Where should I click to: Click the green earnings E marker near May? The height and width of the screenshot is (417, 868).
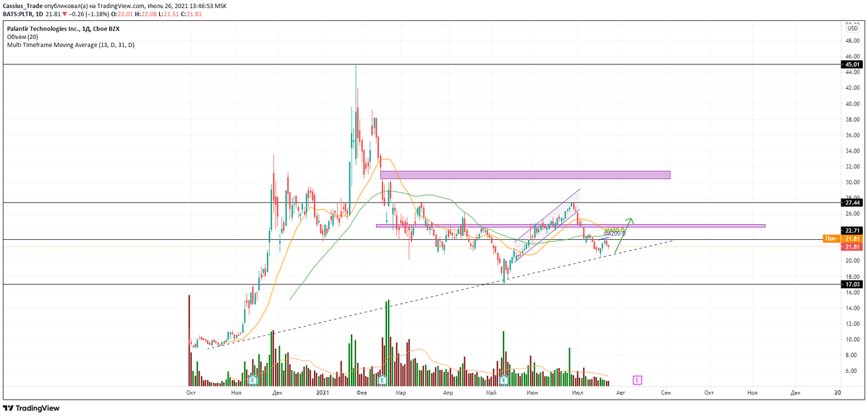503,379
